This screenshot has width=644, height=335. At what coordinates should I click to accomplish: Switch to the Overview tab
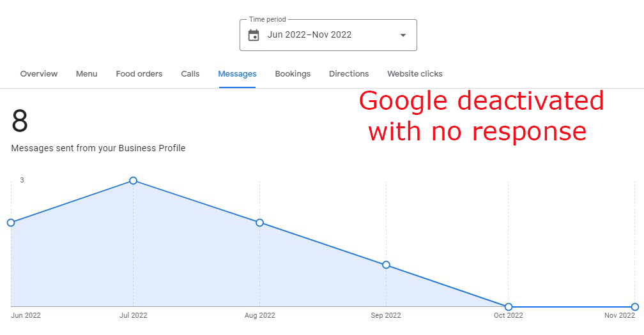(39, 74)
